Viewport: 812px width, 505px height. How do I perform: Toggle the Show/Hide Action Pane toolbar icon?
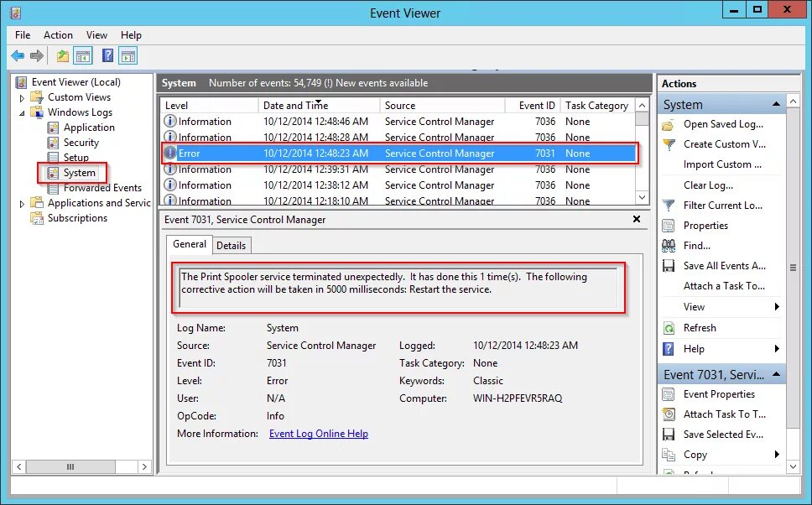pos(128,55)
